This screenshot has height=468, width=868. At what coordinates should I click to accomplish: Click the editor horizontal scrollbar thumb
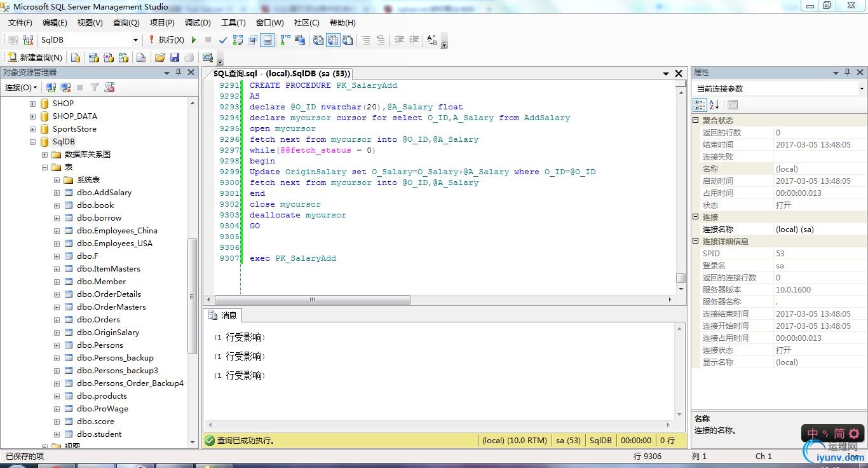tap(313, 299)
